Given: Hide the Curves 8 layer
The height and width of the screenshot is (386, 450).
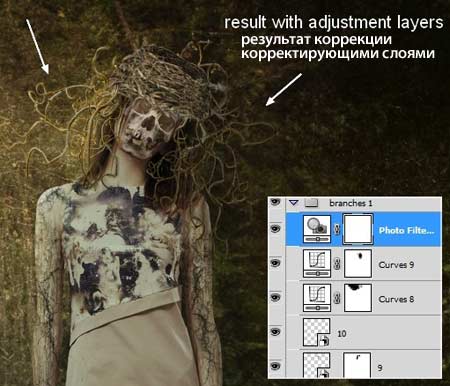Looking at the screenshot, I should pyautogui.click(x=275, y=297).
